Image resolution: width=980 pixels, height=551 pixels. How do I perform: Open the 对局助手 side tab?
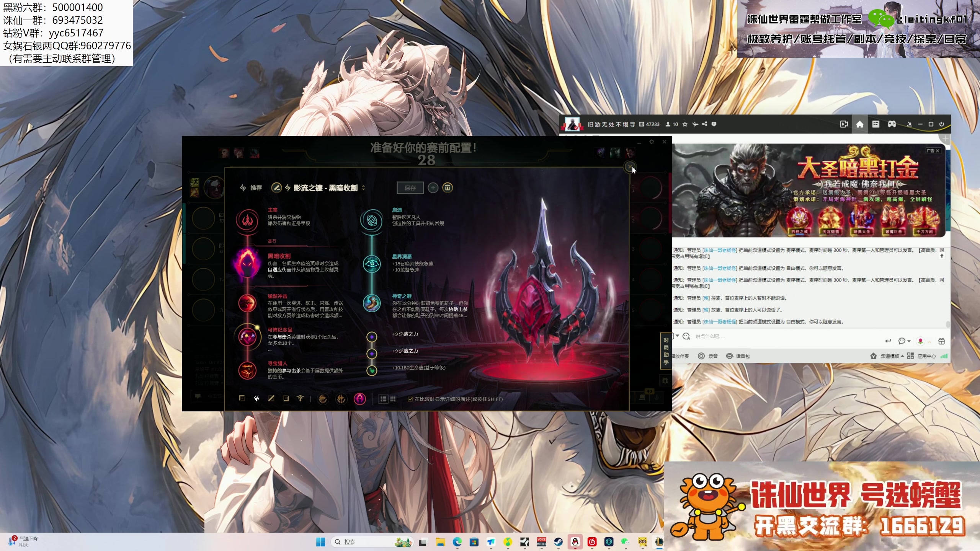tap(666, 351)
